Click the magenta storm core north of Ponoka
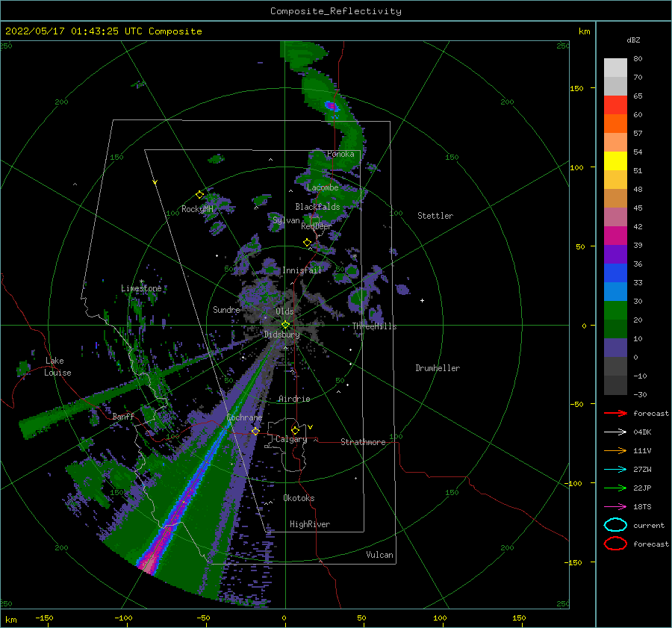Image resolution: width=672 pixels, height=628 pixels. (332, 105)
